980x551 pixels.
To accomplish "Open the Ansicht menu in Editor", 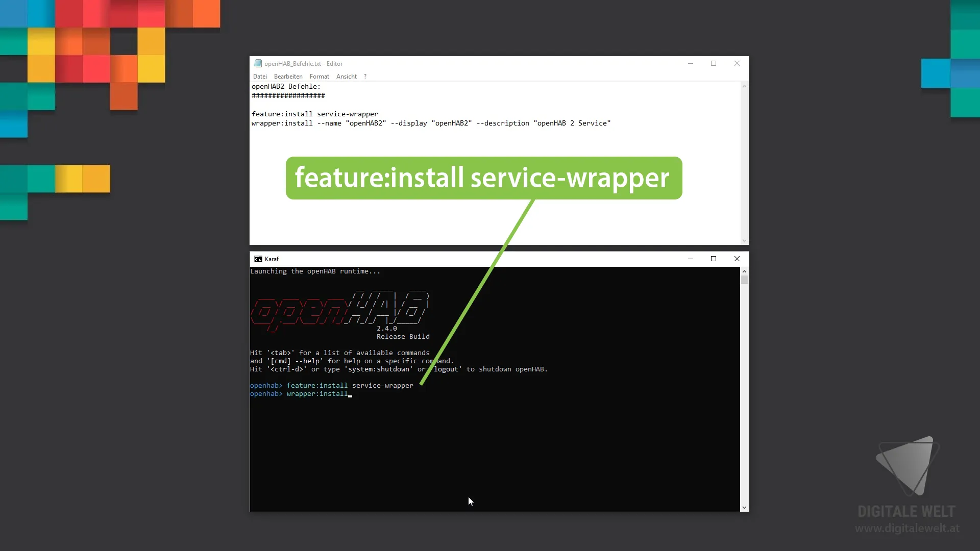I will pos(347,77).
